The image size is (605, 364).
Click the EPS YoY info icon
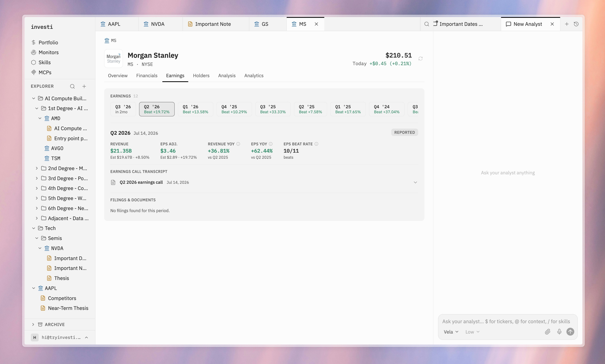click(x=270, y=144)
